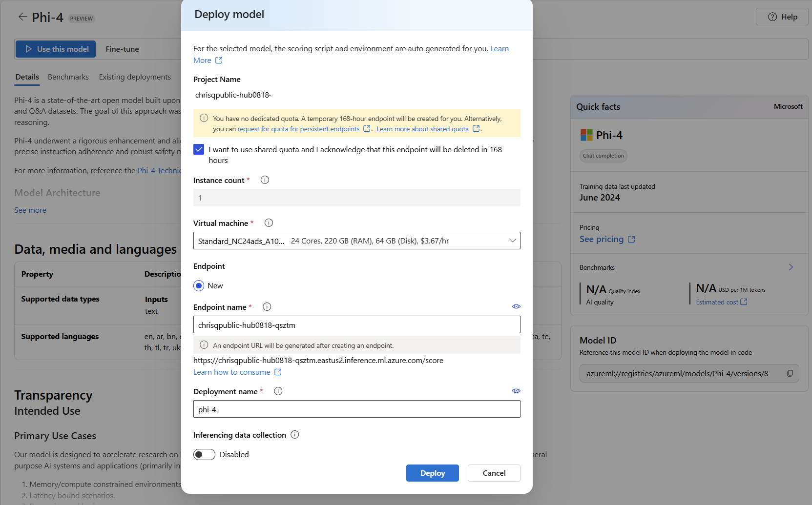Expand Model Architecture via See more
The image size is (812, 505).
click(30, 210)
